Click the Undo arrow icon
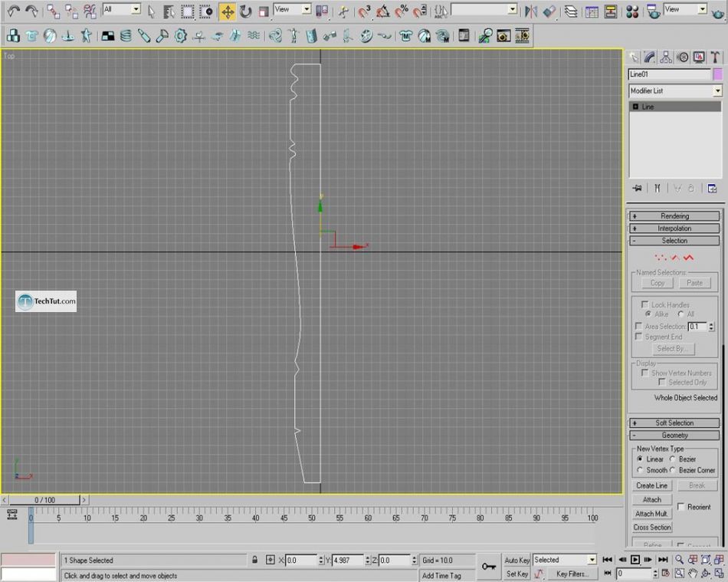This screenshot has width=728, height=582. [x=14, y=11]
